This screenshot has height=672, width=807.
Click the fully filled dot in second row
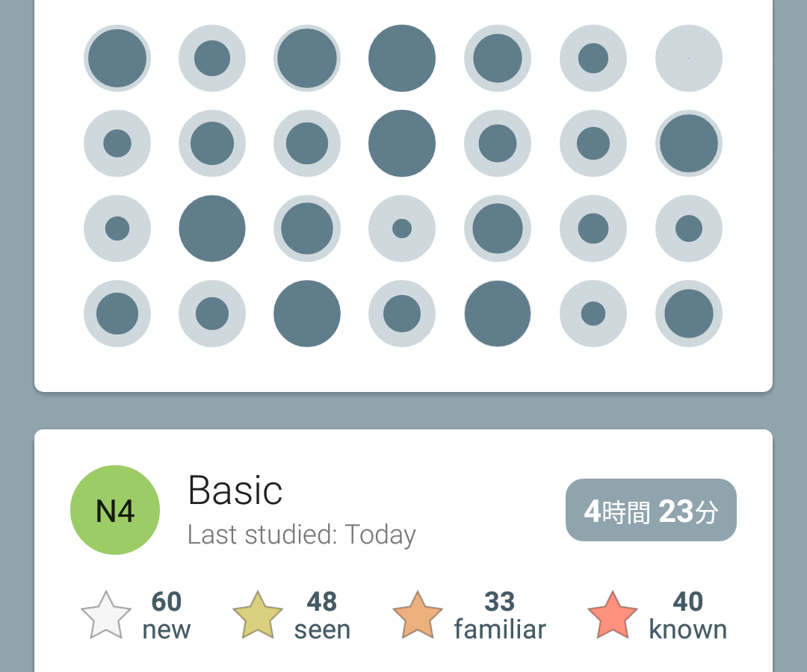point(402,143)
